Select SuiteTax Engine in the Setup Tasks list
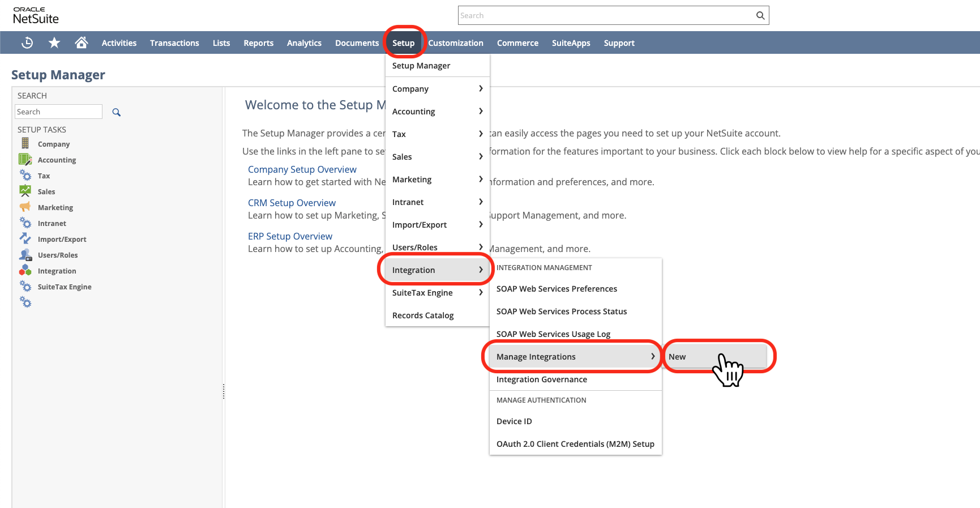The height and width of the screenshot is (508, 980). (65, 287)
